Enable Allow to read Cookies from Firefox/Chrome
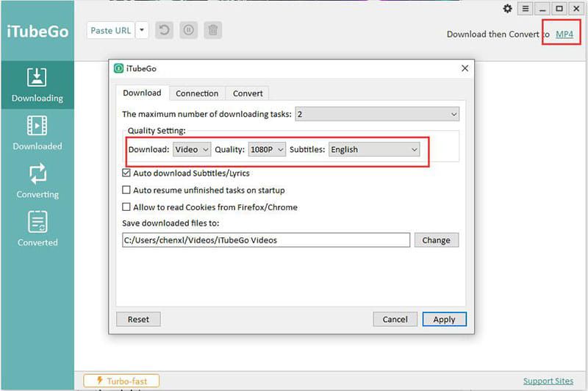Viewport: 588px width, 391px height. click(x=126, y=207)
